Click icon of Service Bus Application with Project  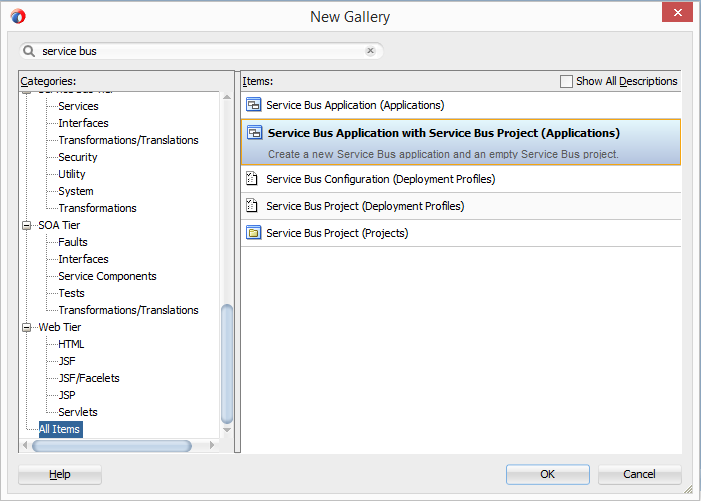click(x=255, y=133)
